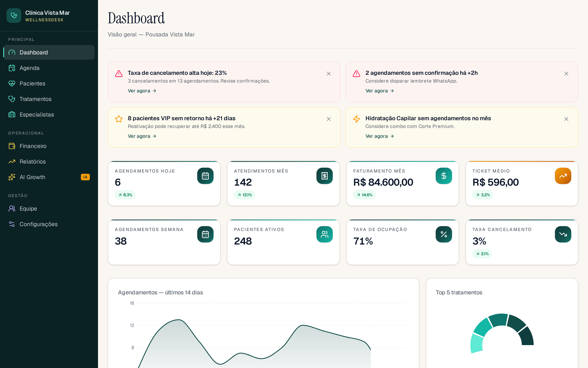This screenshot has height=368, width=588.
Task: Open Especialistas page
Action: point(49,115)
